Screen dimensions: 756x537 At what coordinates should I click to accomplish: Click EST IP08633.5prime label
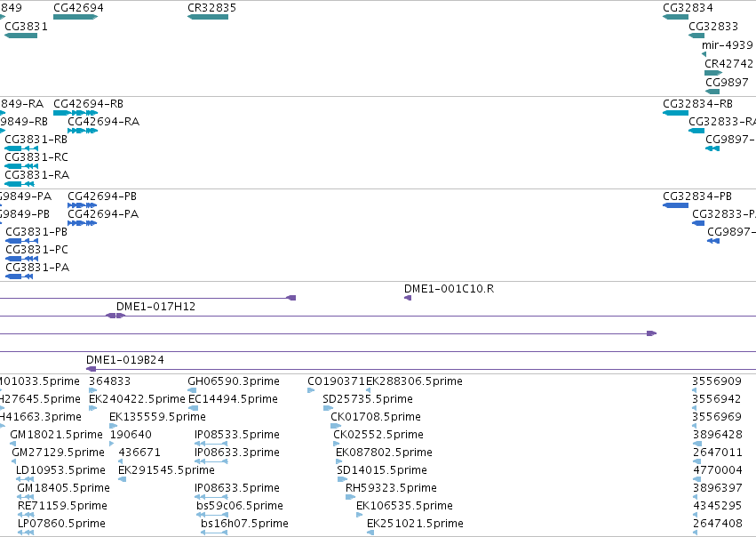[x=236, y=488]
